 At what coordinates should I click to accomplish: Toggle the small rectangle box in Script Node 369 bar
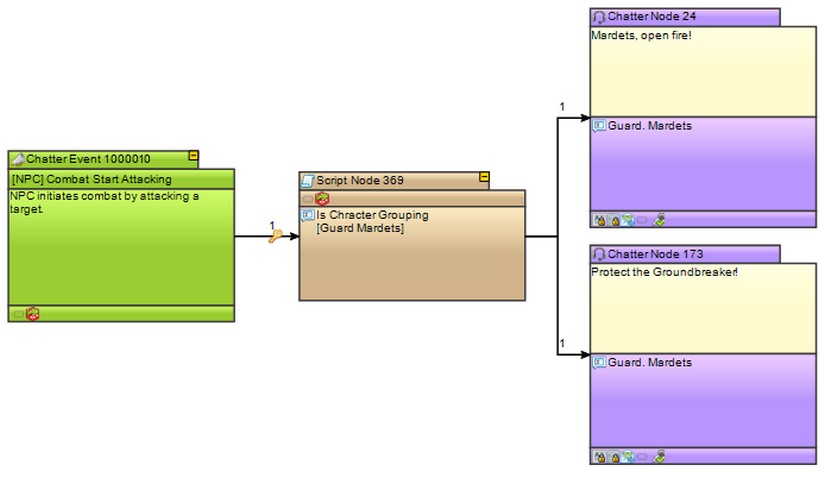tap(308, 198)
